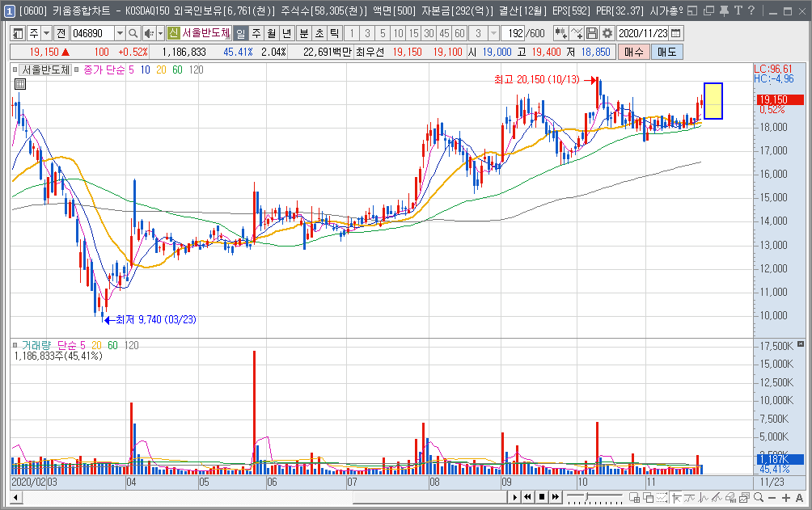Open the calendar date picker icon

(x=676, y=34)
